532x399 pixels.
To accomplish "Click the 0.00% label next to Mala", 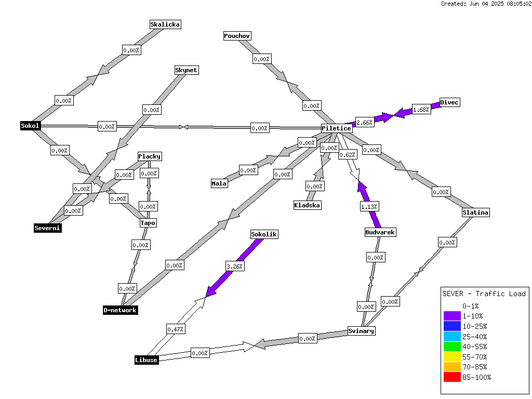I will (x=248, y=170).
